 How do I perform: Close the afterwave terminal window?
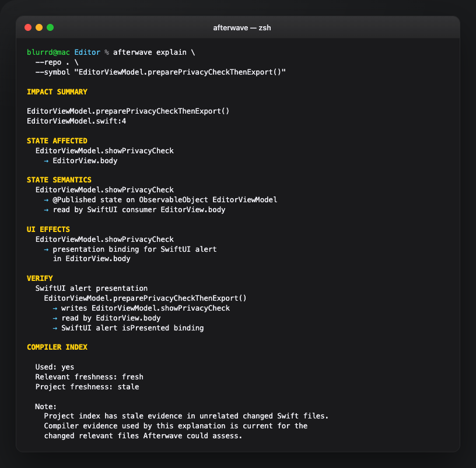28,27
